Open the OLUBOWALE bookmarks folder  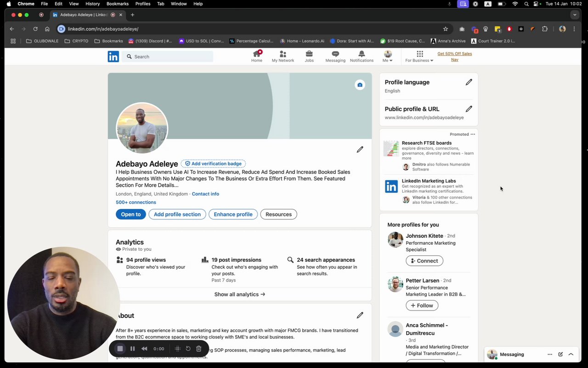pos(42,41)
